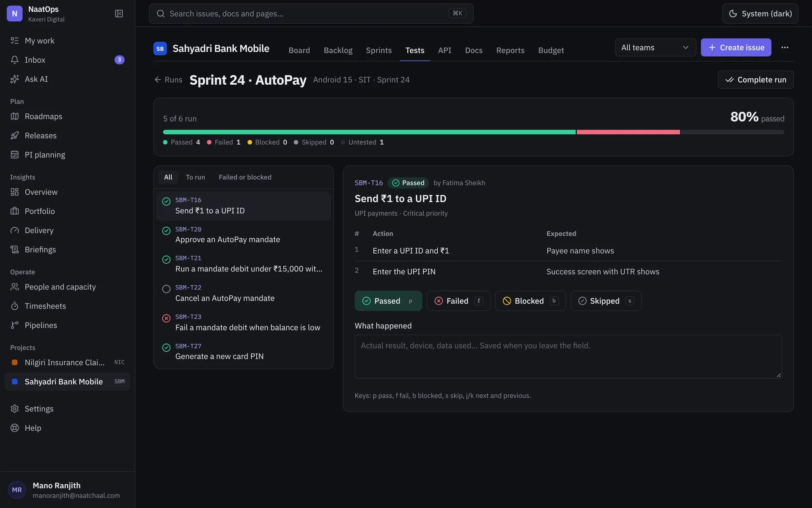Click the Create issue button
The width and height of the screenshot is (812, 508).
(x=736, y=47)
